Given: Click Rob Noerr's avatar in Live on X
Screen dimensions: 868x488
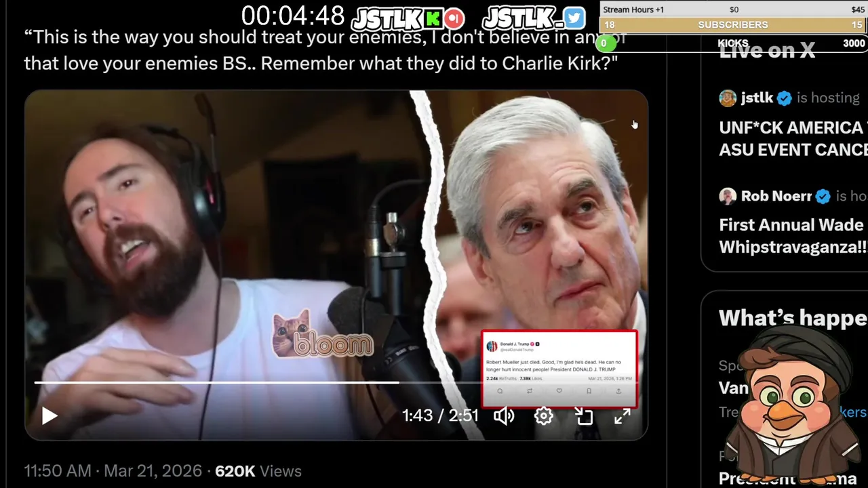Looking at the screenshot, I should click(x=728, y=197).
